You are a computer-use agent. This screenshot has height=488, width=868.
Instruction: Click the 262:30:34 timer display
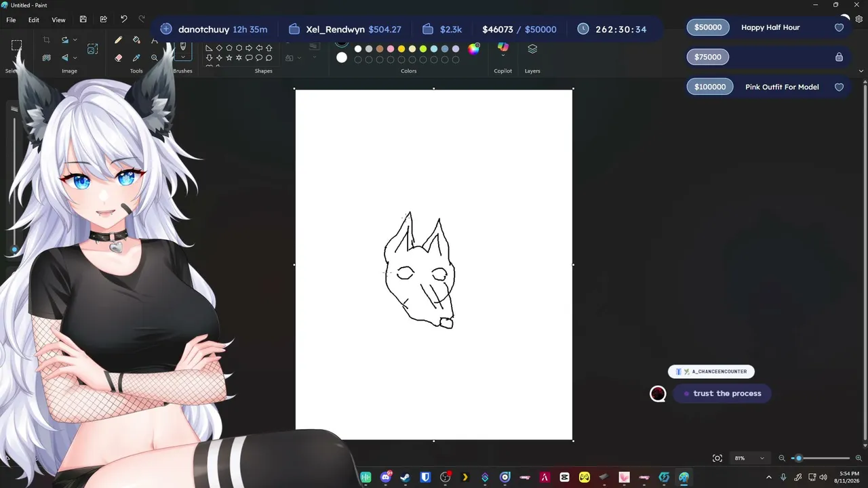click(x=612, y=29)
